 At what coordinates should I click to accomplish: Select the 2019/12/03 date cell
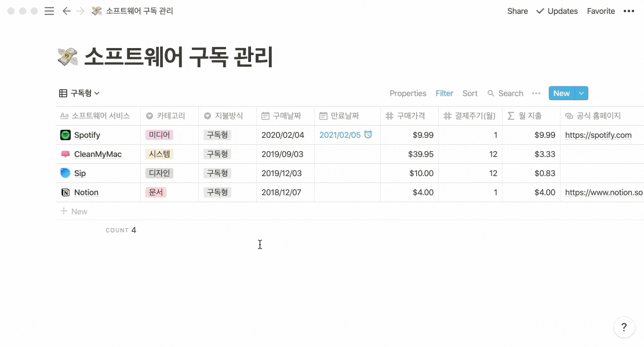285,173
